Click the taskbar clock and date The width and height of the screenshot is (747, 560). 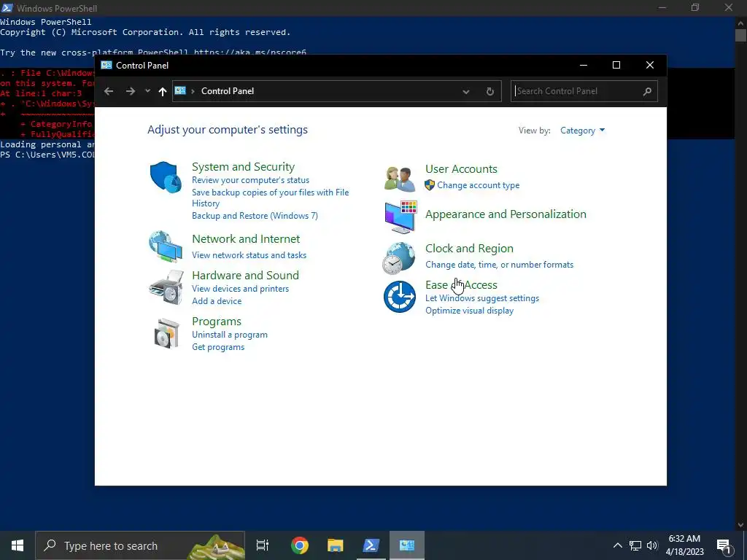(684, 545)
